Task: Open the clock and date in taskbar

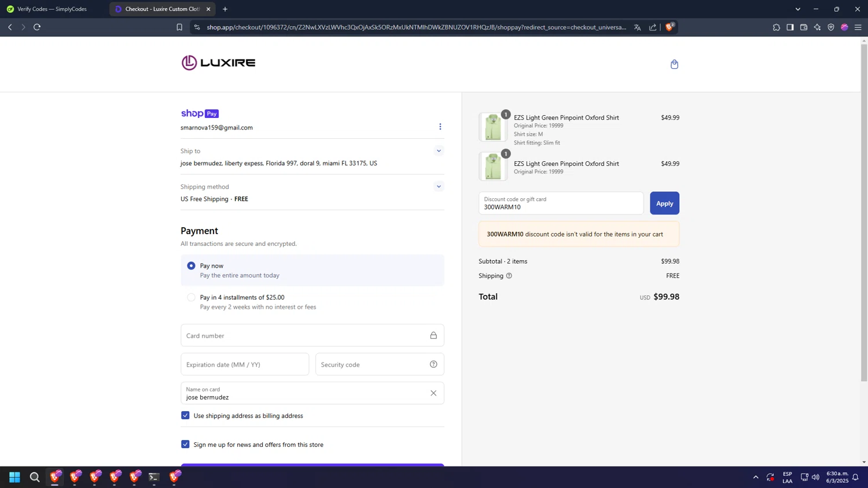Action: click(x=837, y=477)
